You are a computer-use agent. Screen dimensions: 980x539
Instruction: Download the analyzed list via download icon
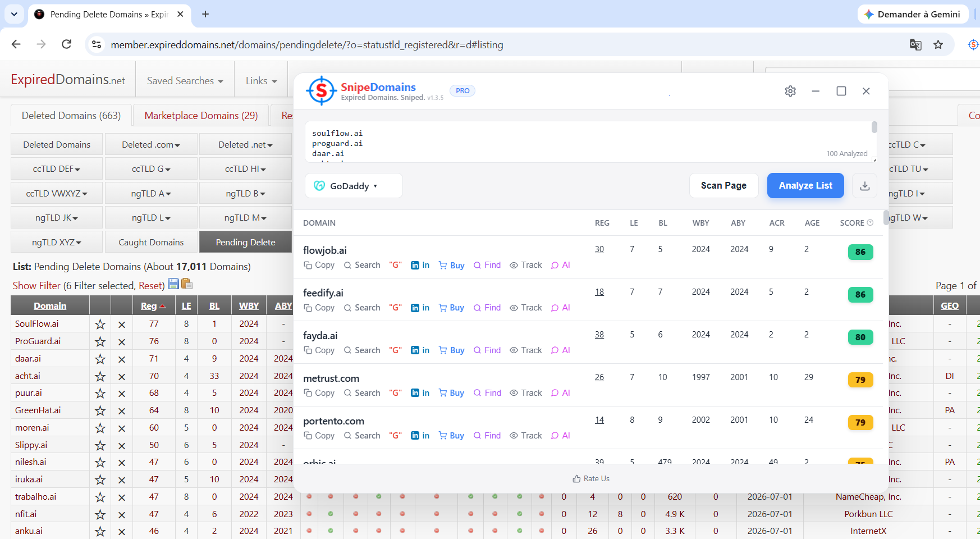865,186
